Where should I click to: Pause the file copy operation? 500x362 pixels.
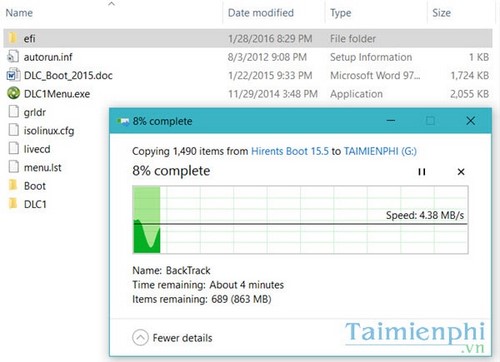422,172
